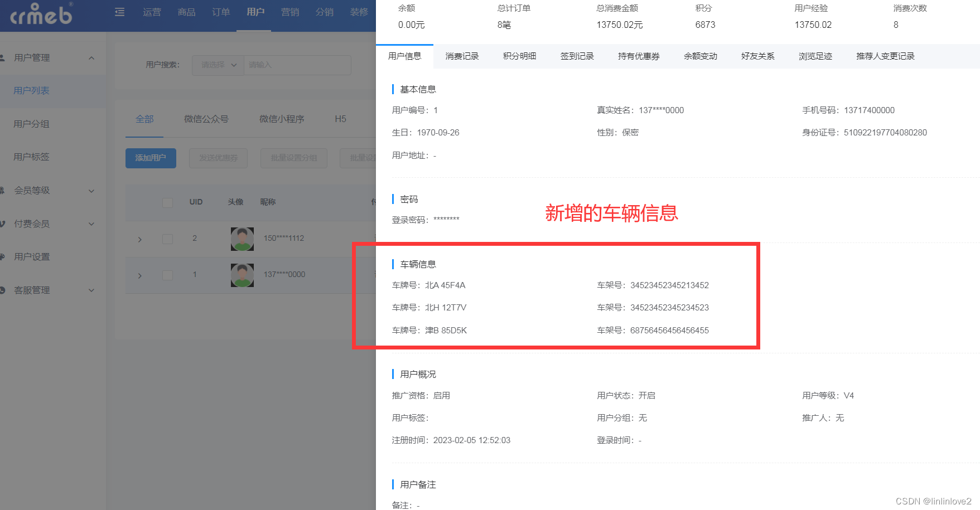Toggle the select-all checkbox in table header
This screenshot has height=510, width=980.
pos(167,202)
